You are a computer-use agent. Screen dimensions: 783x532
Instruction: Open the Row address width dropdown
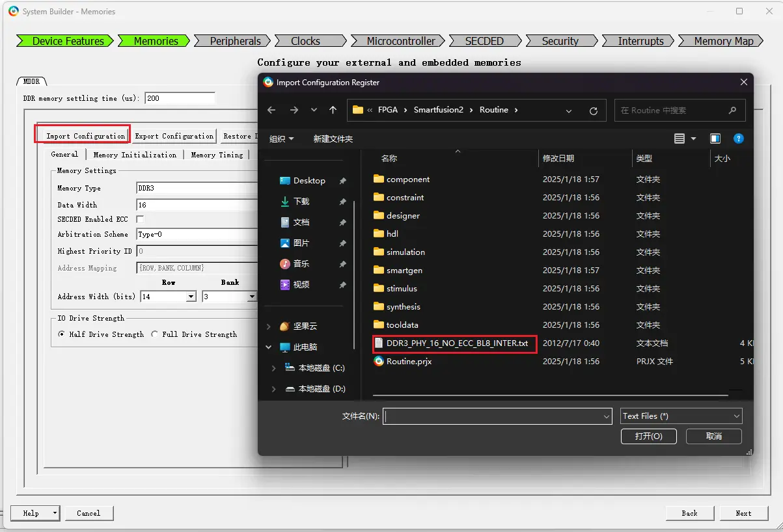[x=191, y=297]
